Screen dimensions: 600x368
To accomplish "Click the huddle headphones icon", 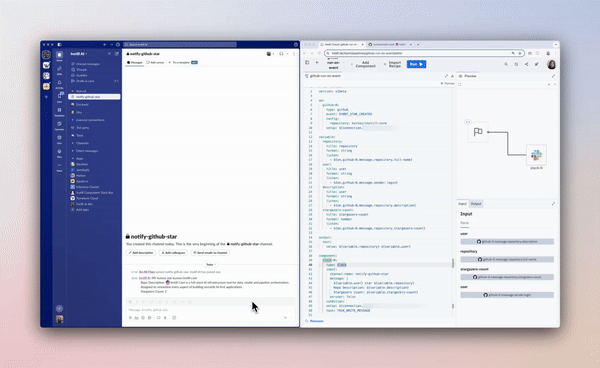I will pyautogui.click(x=282, y=54).
